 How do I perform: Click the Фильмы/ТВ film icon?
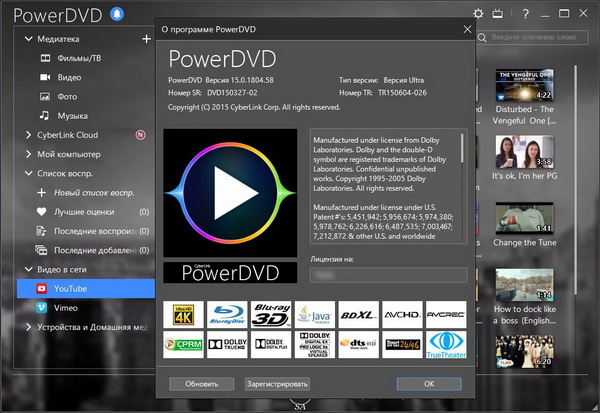coord(45,58)
